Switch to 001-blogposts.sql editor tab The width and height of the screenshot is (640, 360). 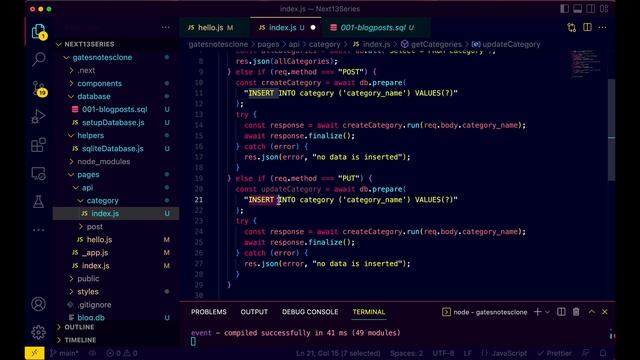coord(376,28)
